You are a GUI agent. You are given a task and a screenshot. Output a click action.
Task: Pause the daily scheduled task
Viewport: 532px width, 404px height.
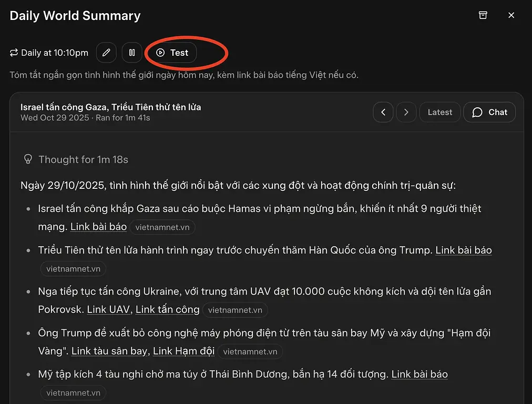coord(132,53)
